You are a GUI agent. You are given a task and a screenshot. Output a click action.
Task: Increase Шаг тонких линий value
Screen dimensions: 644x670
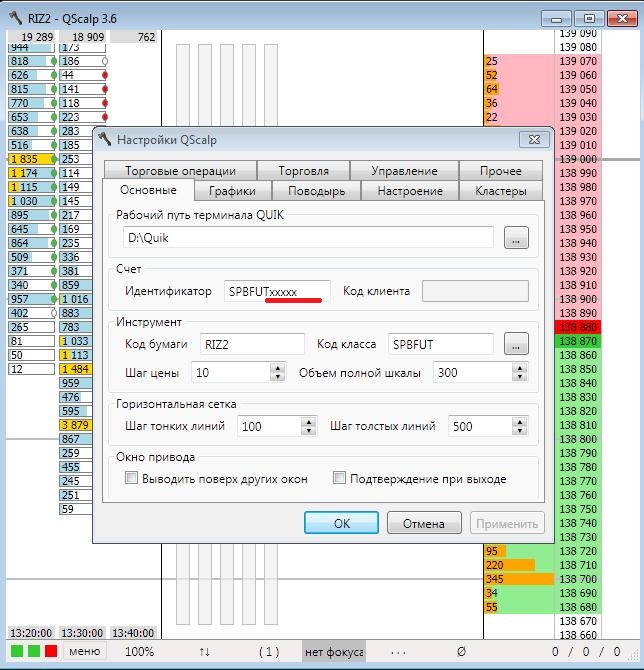[x=308, y=422]
